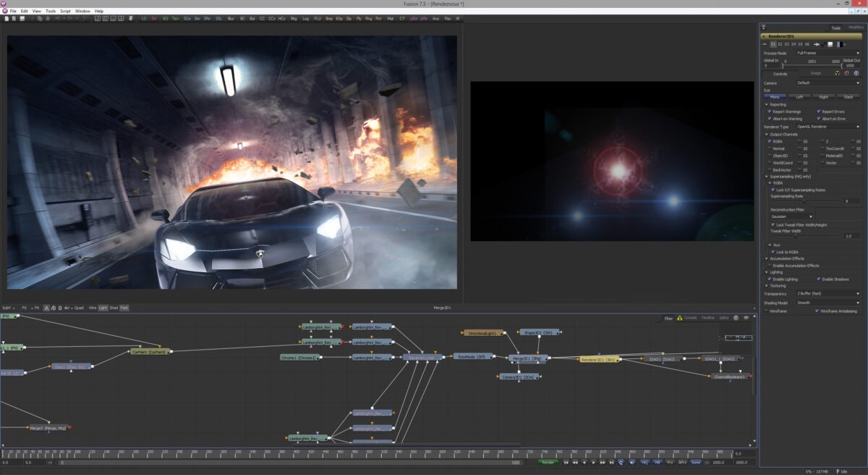868x475 pixels.
Task: Add a Merge tool via Mrg toolbar button
Action: tap(294, 18)
